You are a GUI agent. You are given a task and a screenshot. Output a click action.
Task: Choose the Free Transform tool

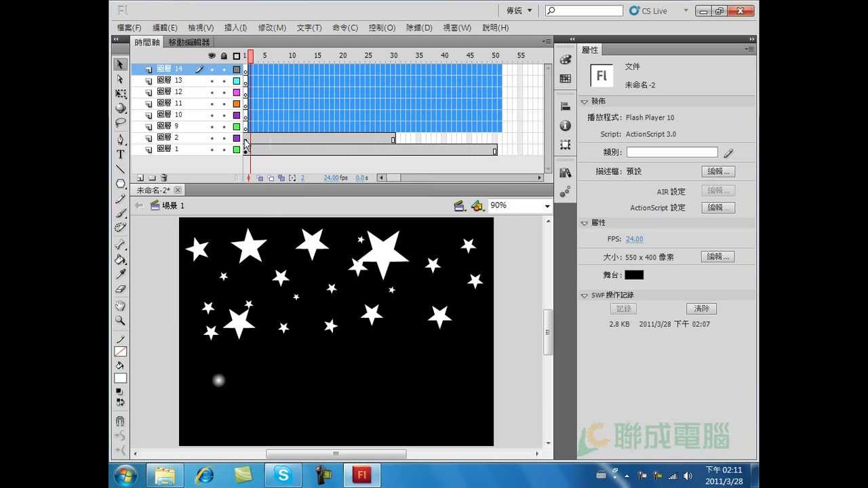pyautogui.click(x=120, y=94)
